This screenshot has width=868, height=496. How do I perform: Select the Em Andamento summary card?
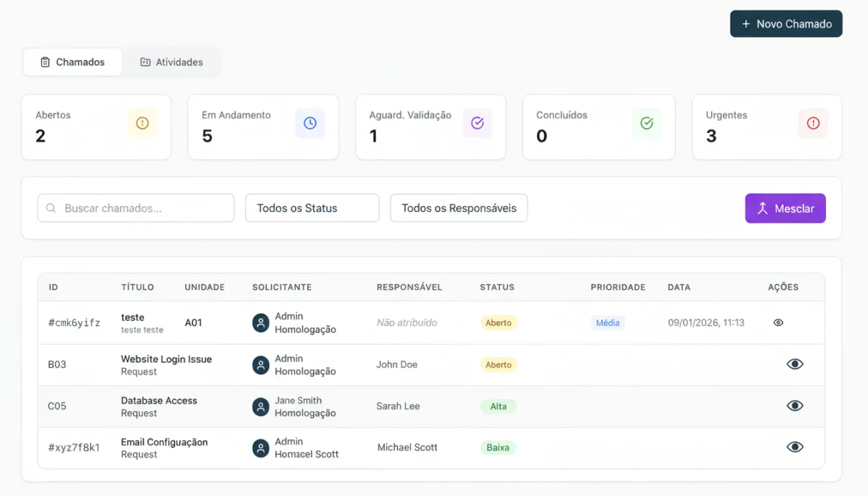click(x=263, y=127)
